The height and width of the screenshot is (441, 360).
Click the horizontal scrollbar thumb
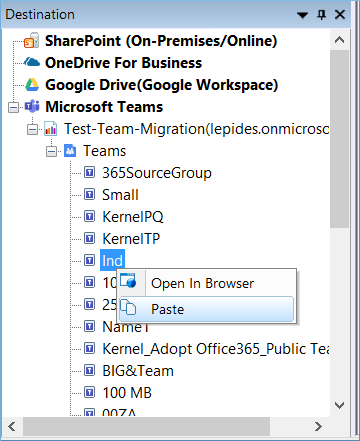point(146,426)
